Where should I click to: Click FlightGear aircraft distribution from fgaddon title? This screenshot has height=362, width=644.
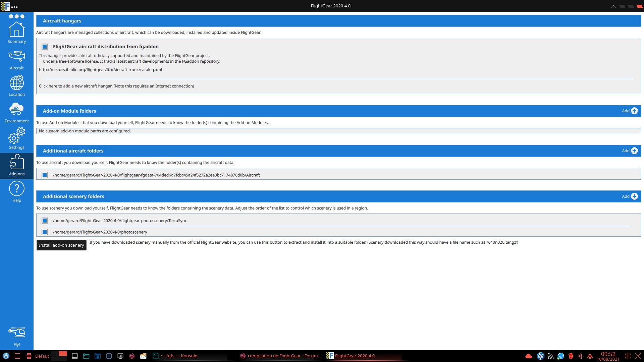tap(106, 47)
